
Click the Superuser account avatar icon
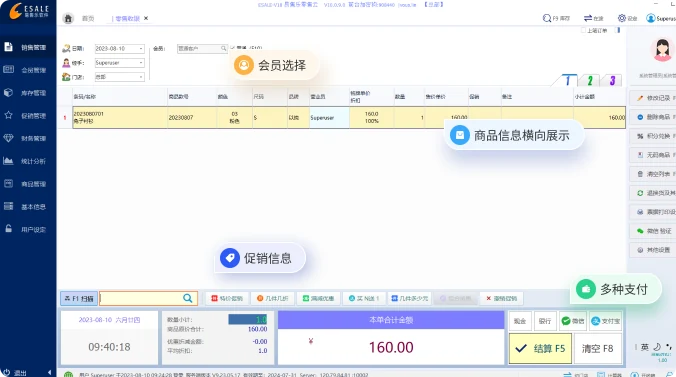click(x=651, y=18)
